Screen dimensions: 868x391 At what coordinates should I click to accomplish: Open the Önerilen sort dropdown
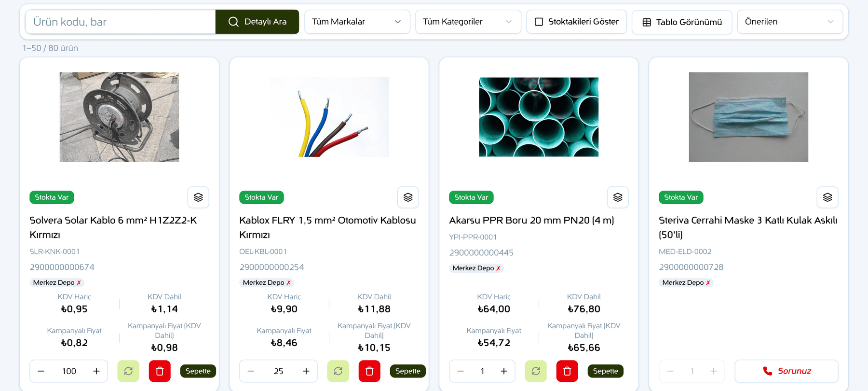coord(790,22)
